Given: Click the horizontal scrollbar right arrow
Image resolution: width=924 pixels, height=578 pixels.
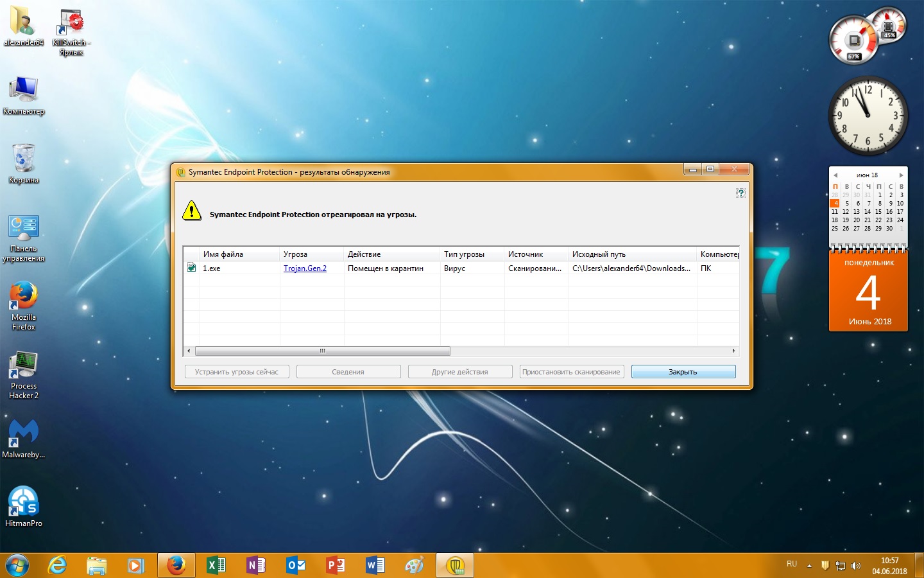Looking at the screenshot, I should 733,351.
